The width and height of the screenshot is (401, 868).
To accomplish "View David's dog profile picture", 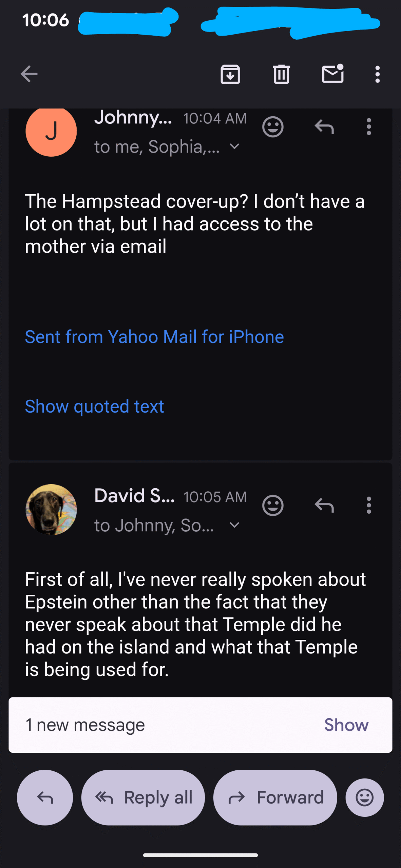I will click(51, 509).
